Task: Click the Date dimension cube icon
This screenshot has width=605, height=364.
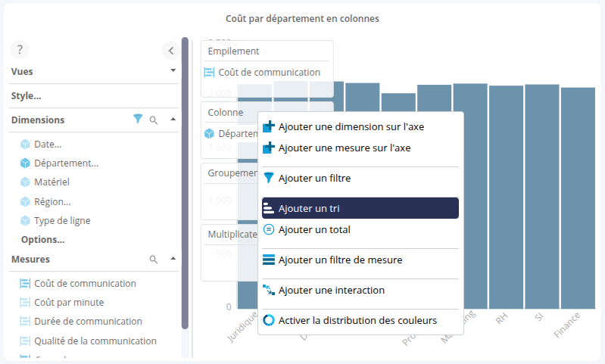Action: click(x=25, y=144)
